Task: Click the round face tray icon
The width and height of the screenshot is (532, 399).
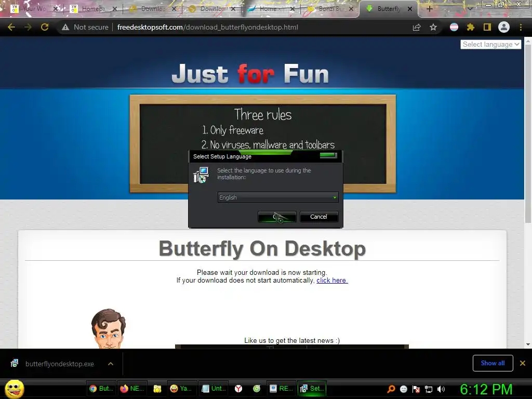Action: (x=403, y=389)
